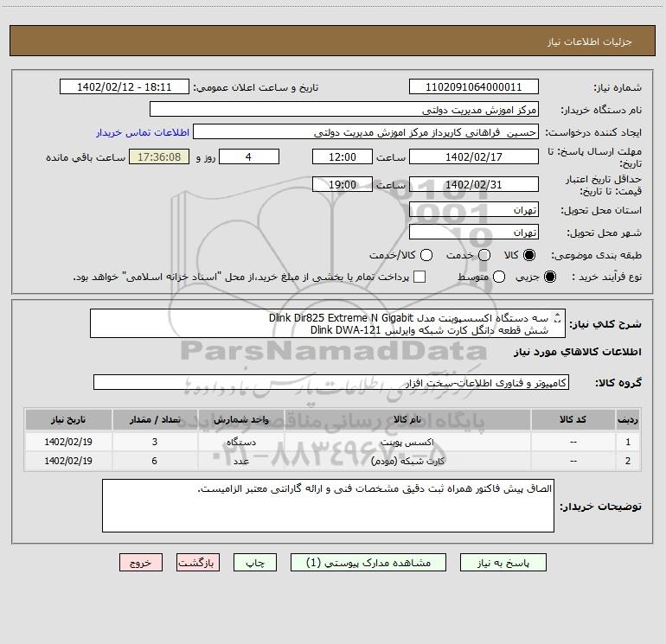Image resolution: width=666 pixels, height=644 pixels.
Task: Click the نام دستگاه خریدار field
Action: [x=344, y=110]
